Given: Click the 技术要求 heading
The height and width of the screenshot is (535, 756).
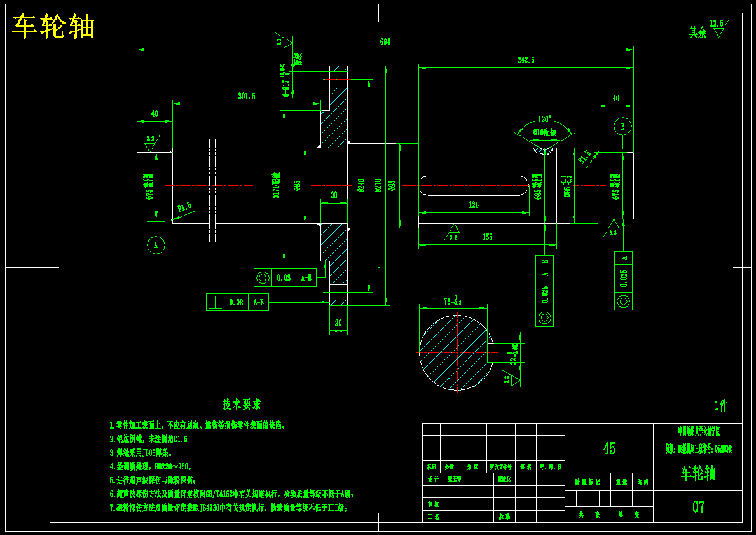Looking at the screenshot, I should point(242,404).
